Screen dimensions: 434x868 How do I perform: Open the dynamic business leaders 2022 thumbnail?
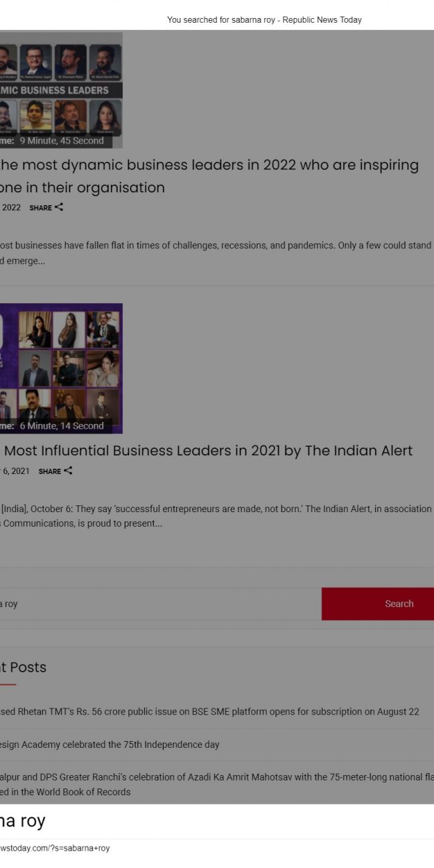(61, 90)
